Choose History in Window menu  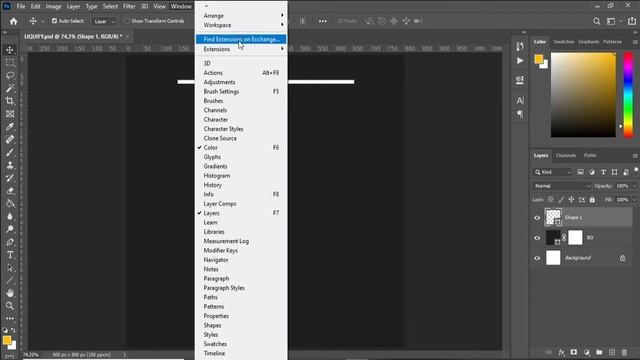[x=241, y=185]
